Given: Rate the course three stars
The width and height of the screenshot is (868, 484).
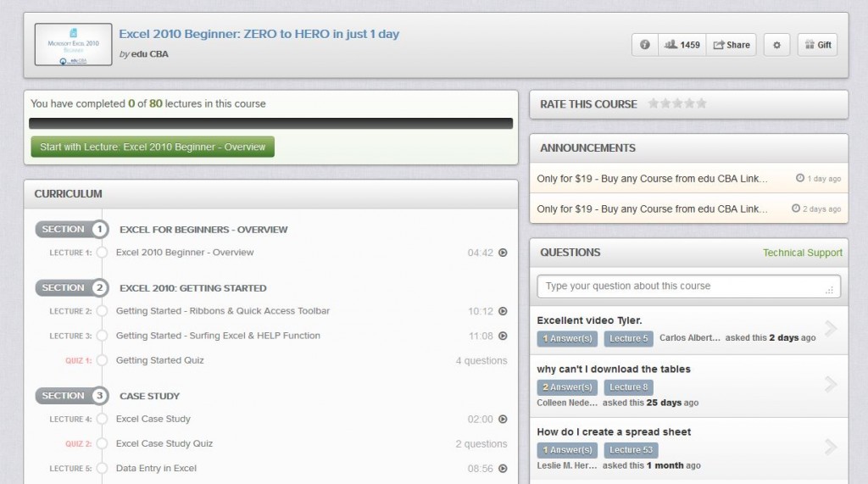Looking at the screenshot, I should (x=677, y=103).
